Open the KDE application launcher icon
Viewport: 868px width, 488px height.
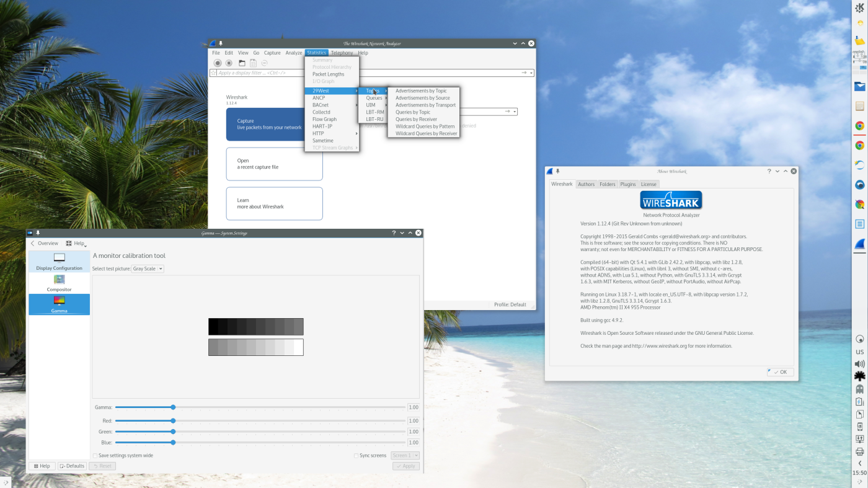(860, 7)
